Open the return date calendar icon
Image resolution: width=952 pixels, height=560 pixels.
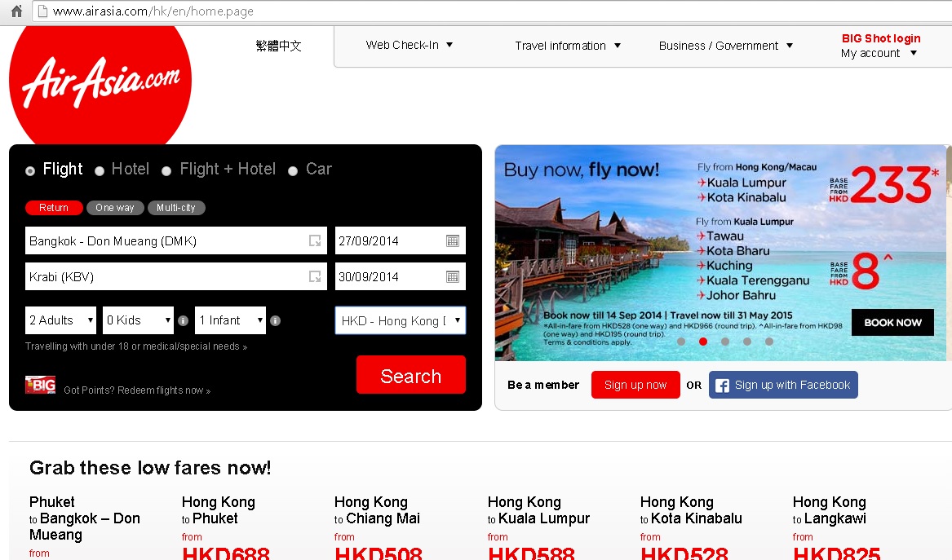tap(453, 277)
